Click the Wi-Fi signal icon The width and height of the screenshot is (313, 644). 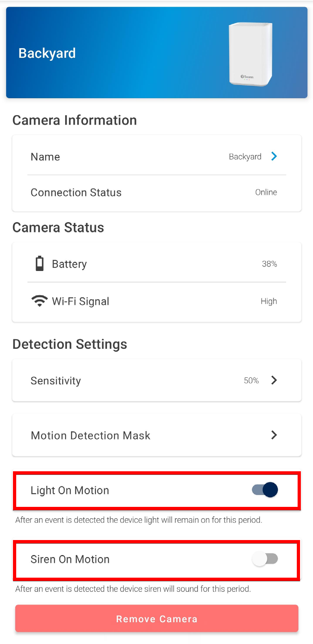tap(40, 301)
